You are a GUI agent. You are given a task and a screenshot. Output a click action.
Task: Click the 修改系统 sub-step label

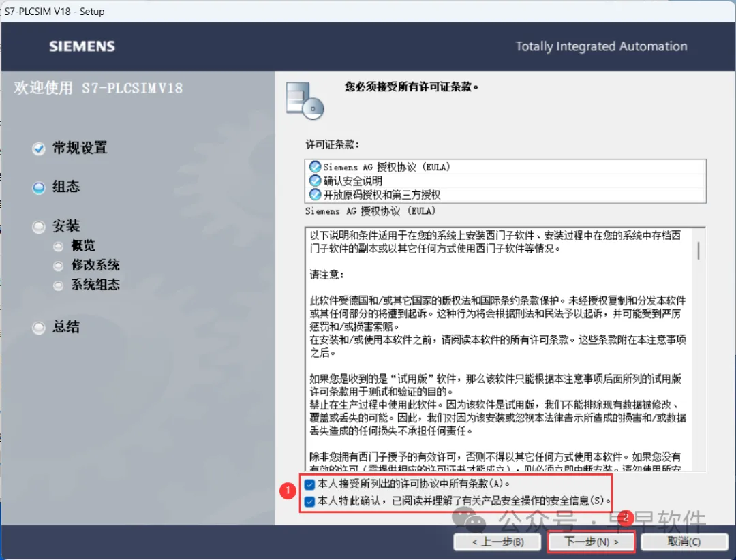pos(96,265)
